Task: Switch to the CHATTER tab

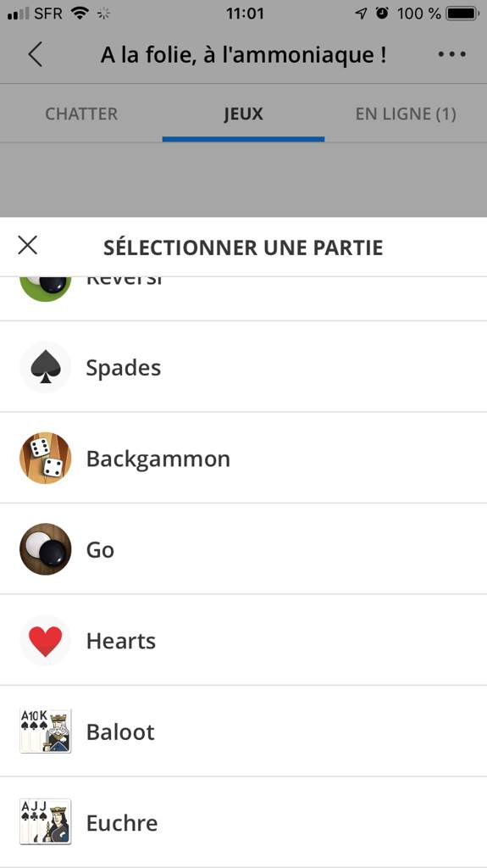Action: pos(81,114)
